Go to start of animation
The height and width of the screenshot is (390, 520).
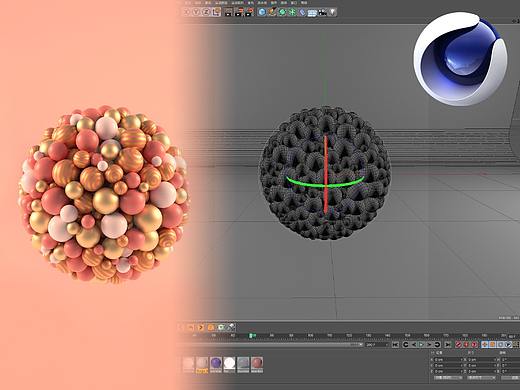pyautogui.click(x=395, y=345)
